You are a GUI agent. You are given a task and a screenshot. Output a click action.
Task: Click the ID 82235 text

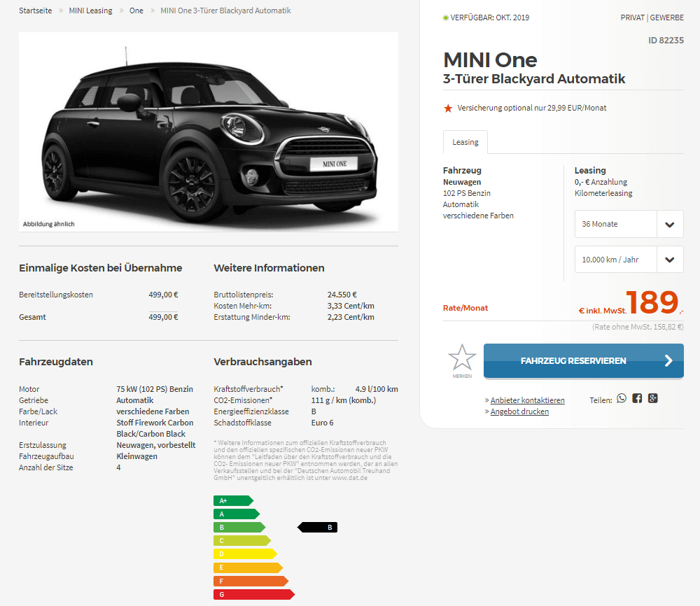[x=666, y=40]
